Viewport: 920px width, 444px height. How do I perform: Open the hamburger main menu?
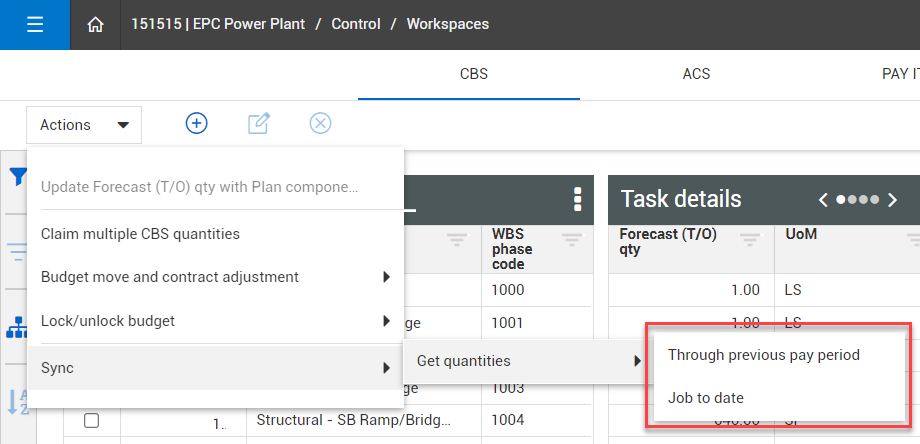coord(35,25)
